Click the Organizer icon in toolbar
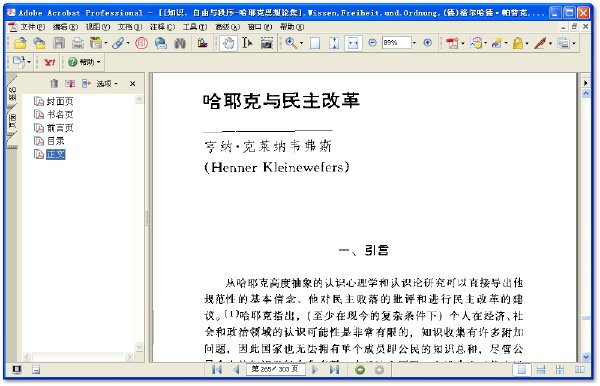Image resolution: width=600 pixels, height=386 pixels. [x=96, y=43]
